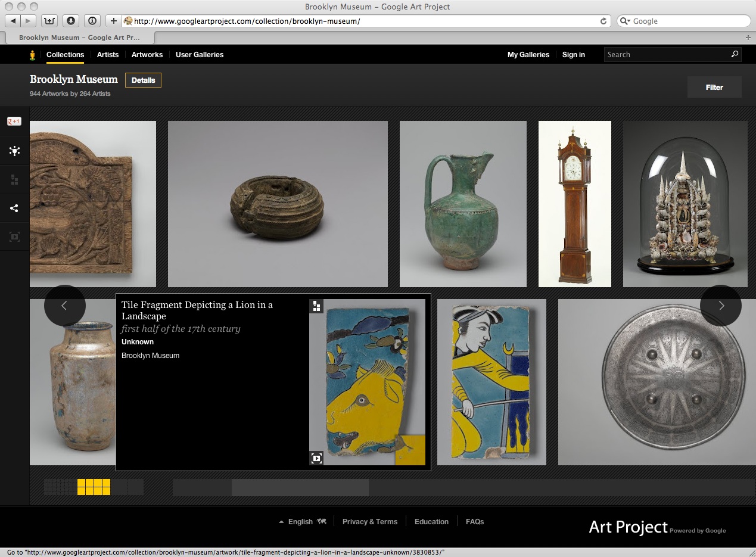The height and width of the screenshot is (557, 756).
Task: Click the horizontal gallery scrollbar thumb
Action: click(300, 487)
